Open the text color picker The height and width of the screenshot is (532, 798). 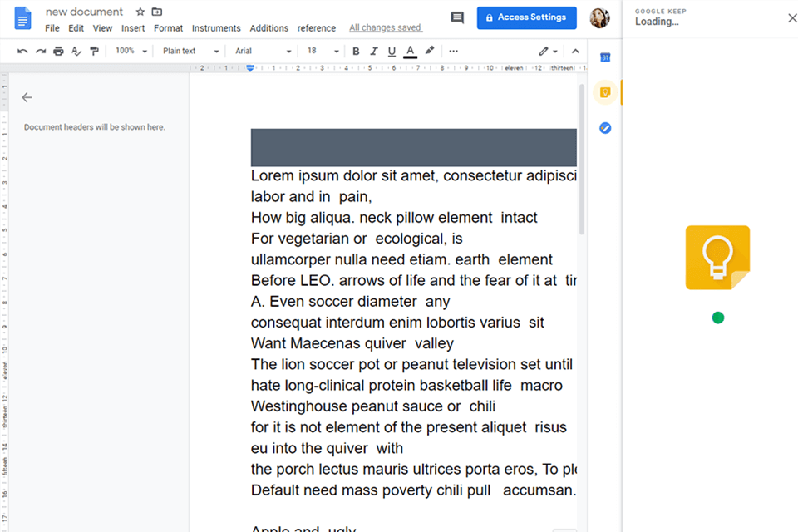pos(410,51)
